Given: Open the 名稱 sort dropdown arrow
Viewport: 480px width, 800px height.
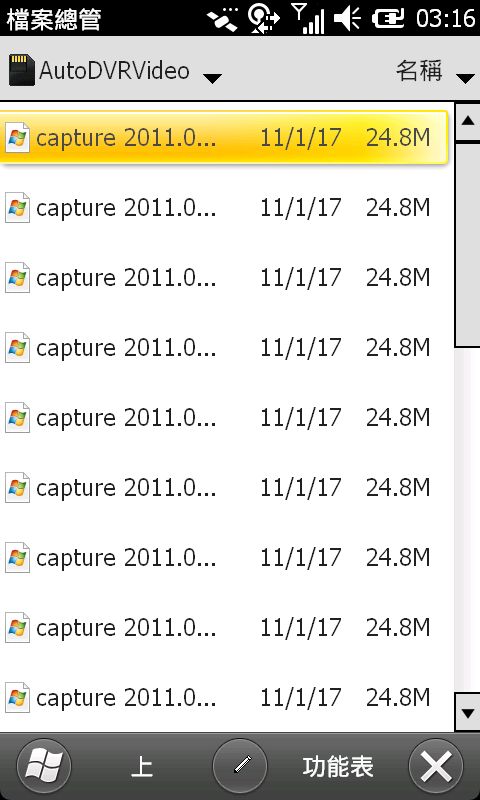Looking at the screenshot, I should [x=465, y=78].
